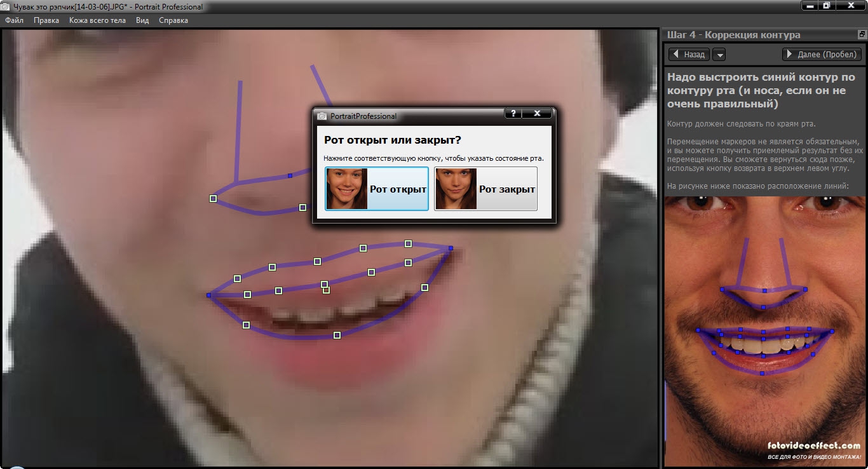Click the panel title 'Шаг 4 - Коррекция контура'

point(733,35)
